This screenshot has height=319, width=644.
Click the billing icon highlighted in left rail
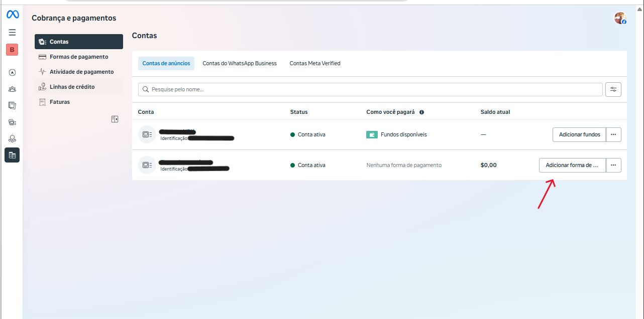(x=12, y=155)
